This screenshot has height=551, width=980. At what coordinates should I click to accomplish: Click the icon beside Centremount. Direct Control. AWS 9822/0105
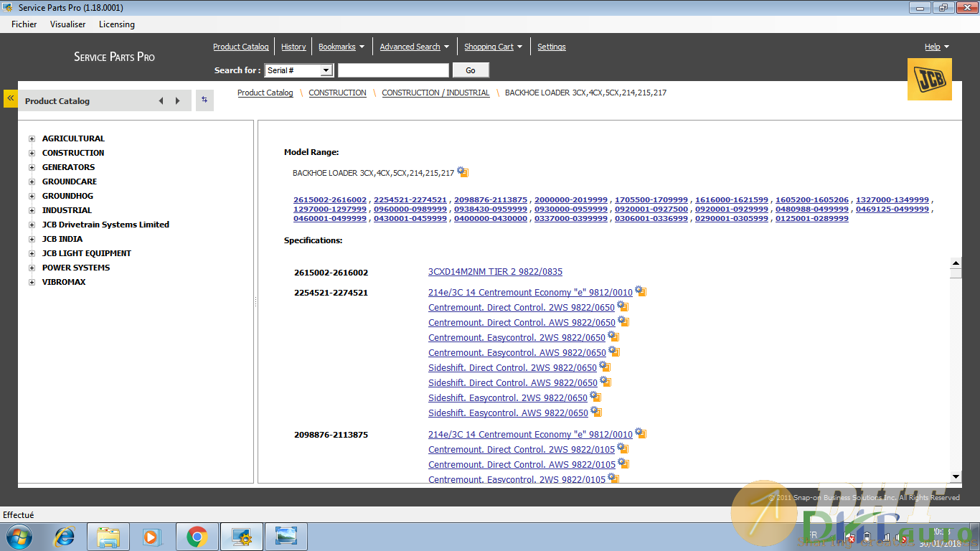pos(623,463)
